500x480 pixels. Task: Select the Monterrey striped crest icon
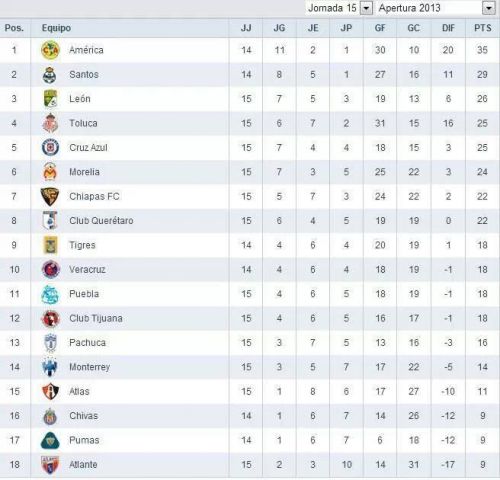coord(50,367)
